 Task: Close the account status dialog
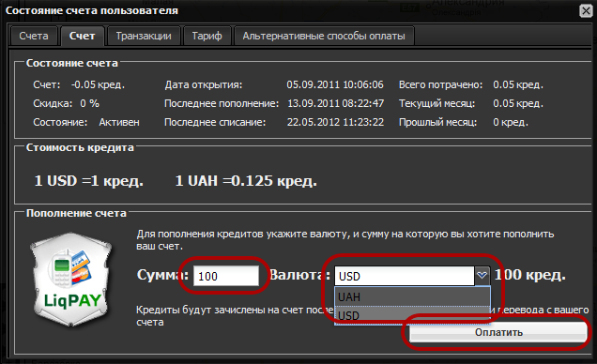(x=586, y=10)
